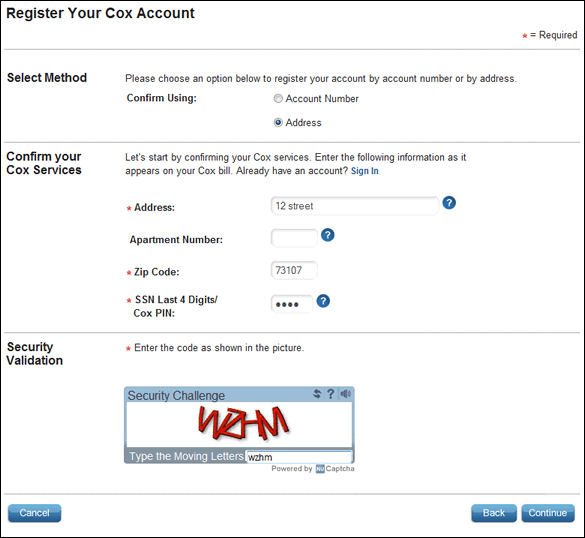
Task: Click the Zip Code field showing 73107
Action: pyautogui.click(x=294, y=270)
